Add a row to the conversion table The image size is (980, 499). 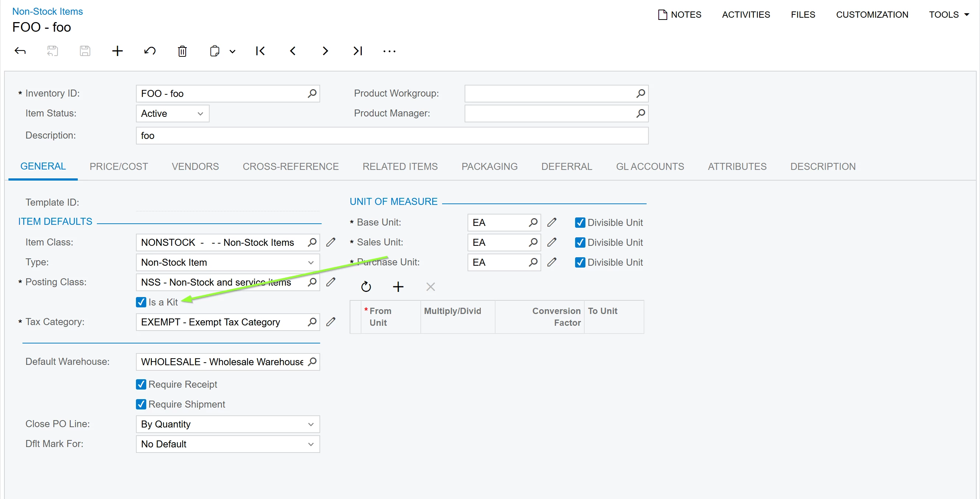pos(398,287)
